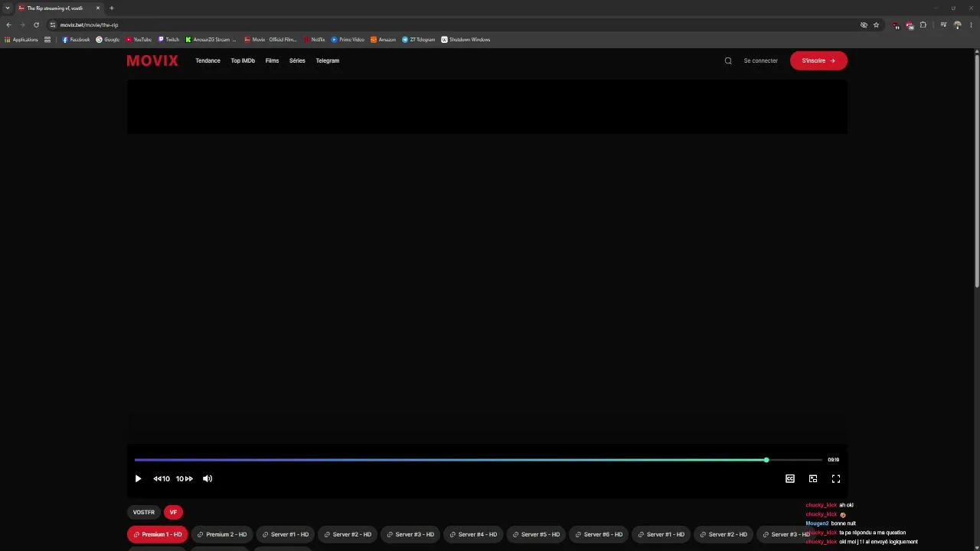The image size is (980, 551).
Task: Open the Applications bookmark
Action: click(21, 40)
